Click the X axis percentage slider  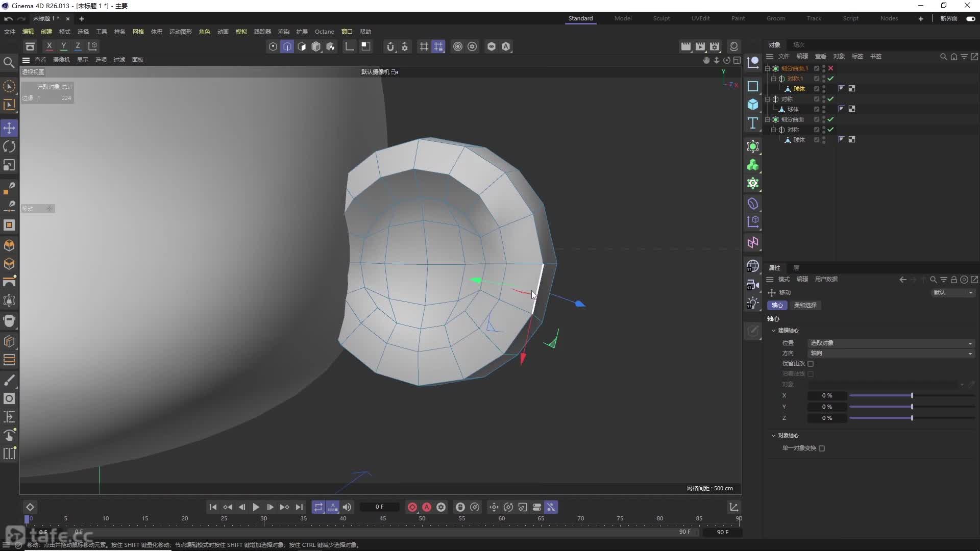point(912,396)
